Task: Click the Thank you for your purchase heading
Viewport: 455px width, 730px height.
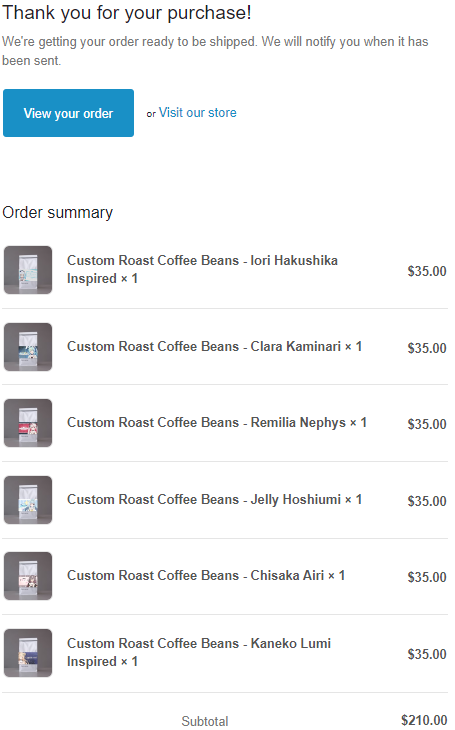Action: (x=127, y=13)
